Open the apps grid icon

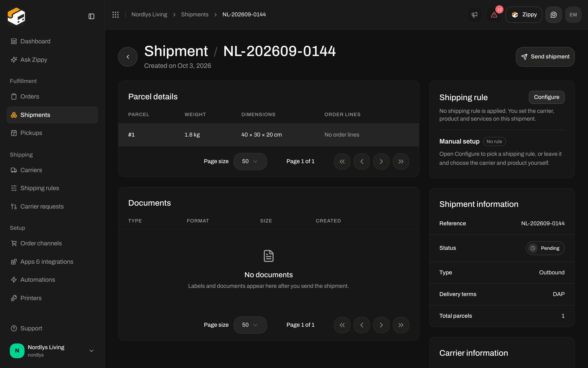[x=115, y=15]
